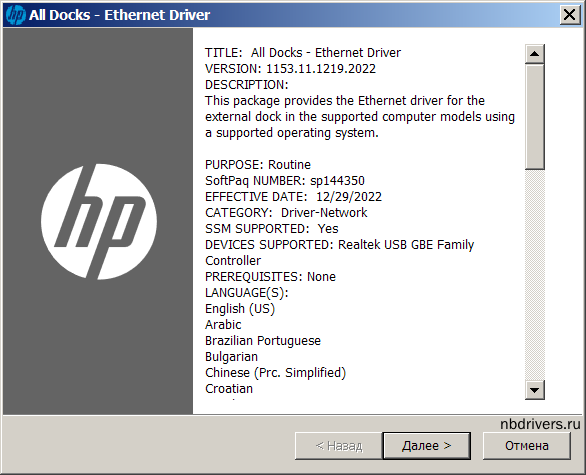The width and height of the screenshot is (586, 475).
Task: Click the SoftPaq NUMBER sp144350 line
Action: [x=285, y=181]
